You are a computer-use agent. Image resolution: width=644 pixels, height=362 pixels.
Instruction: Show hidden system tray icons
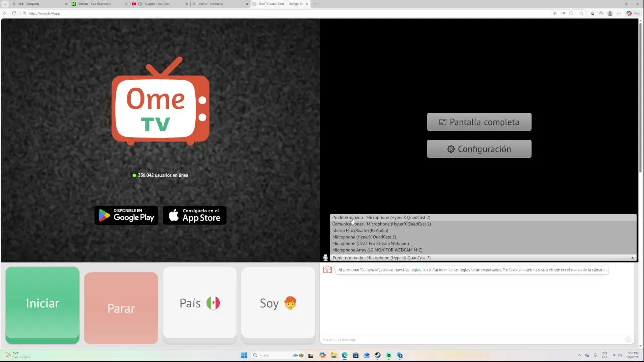[579, 355]
